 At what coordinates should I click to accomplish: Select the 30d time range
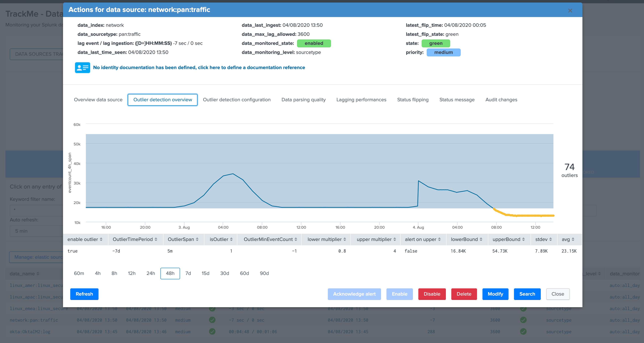[225, 273]
